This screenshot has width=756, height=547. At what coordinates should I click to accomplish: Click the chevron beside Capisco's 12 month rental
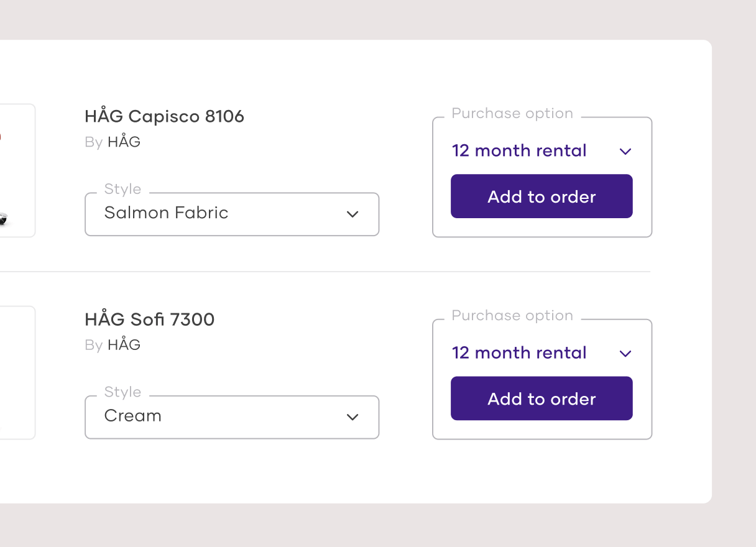pos(625,152)
